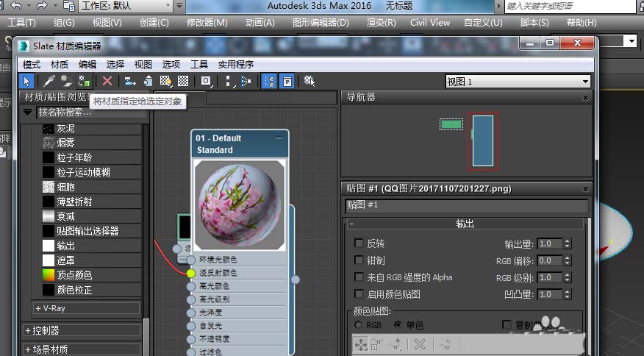Image resolution: width=644 pixels, height=356 pixels.
Task: Assign material to selection icon
Action: 85,82
